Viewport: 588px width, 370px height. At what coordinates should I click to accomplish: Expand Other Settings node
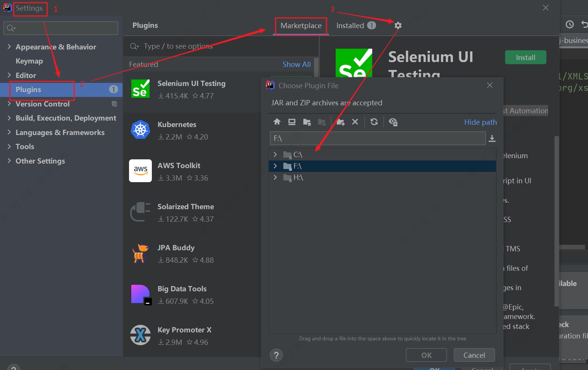(x=9, y=160)
